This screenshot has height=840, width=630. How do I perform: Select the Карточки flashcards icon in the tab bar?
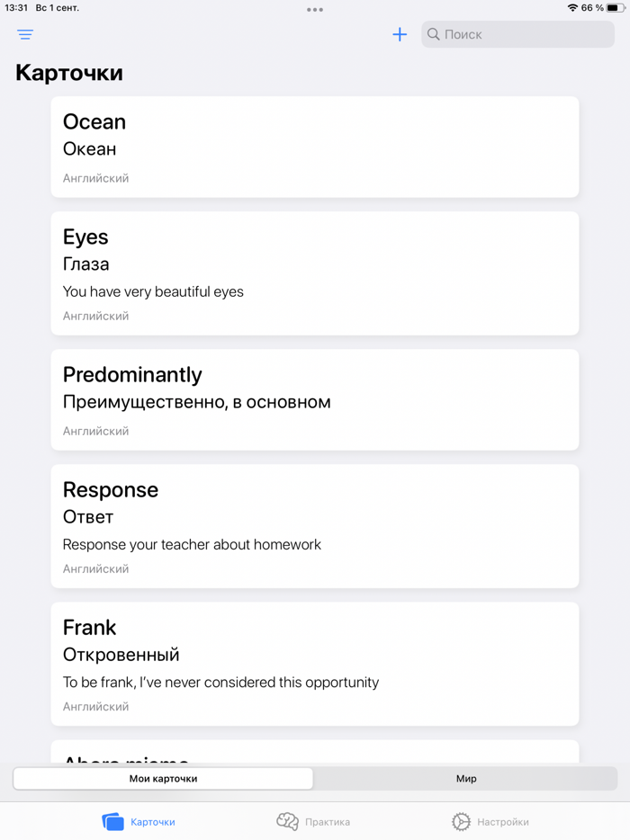(x=112, y=821)
